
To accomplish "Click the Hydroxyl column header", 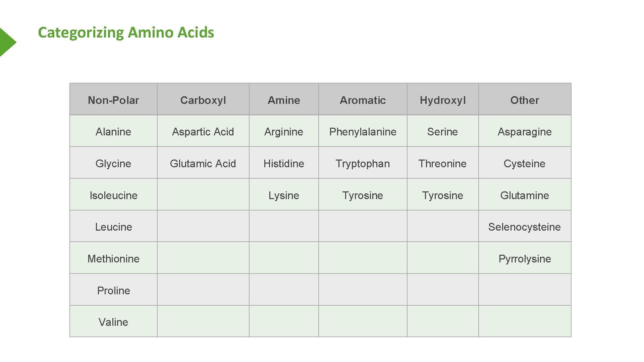I will tap(443, 100).
